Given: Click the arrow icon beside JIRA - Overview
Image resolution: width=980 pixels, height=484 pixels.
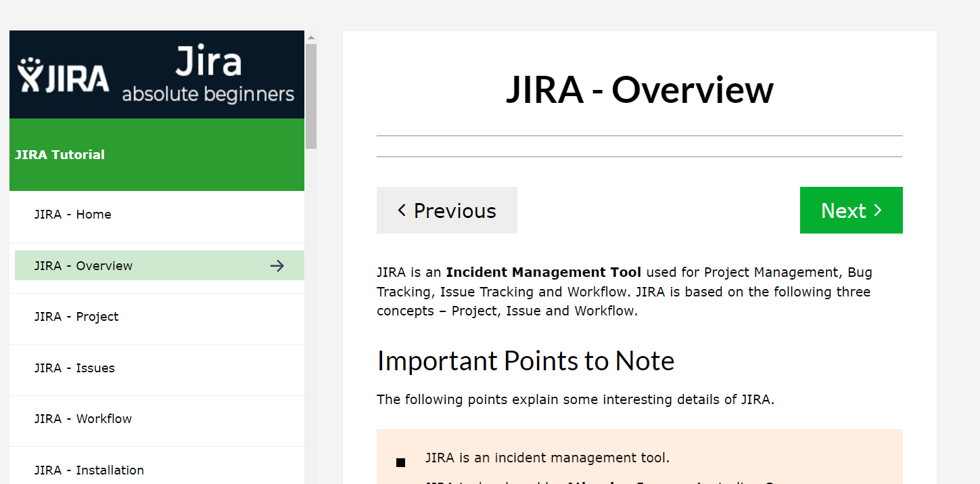Looking at the screenshot, I should pyautogui.click(x=277, y=266).
